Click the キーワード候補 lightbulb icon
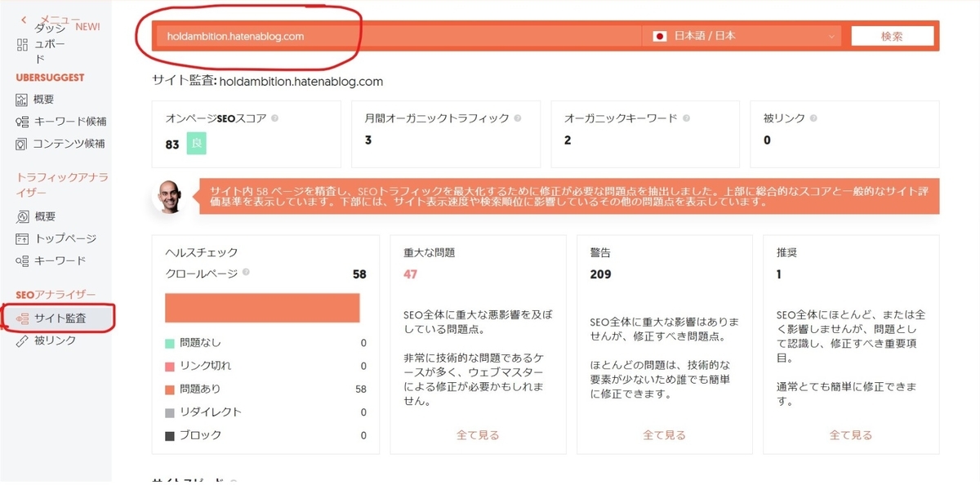The width and height of the screenshot is (980, 485). pyautogui.click(x=22, y=122)
